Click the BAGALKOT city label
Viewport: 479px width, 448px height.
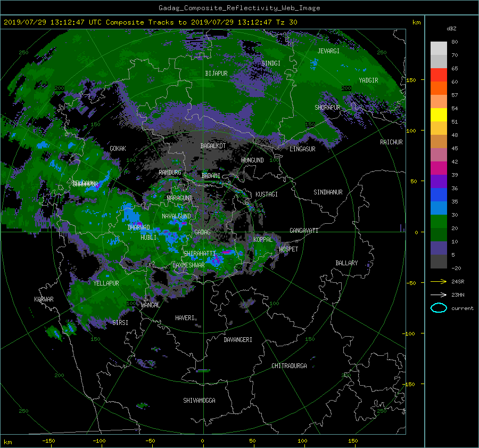coord(213,146)
